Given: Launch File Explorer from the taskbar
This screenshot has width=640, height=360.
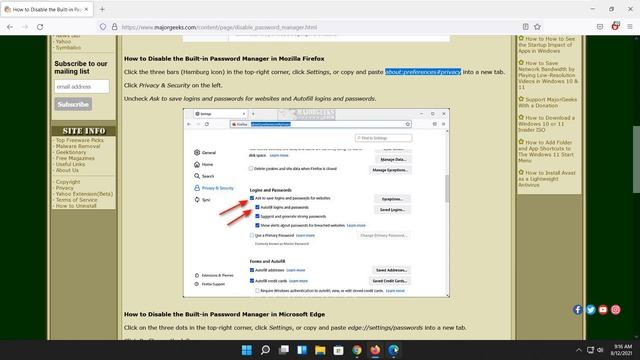Looking at the screenshot, I should tap(320, 350).
